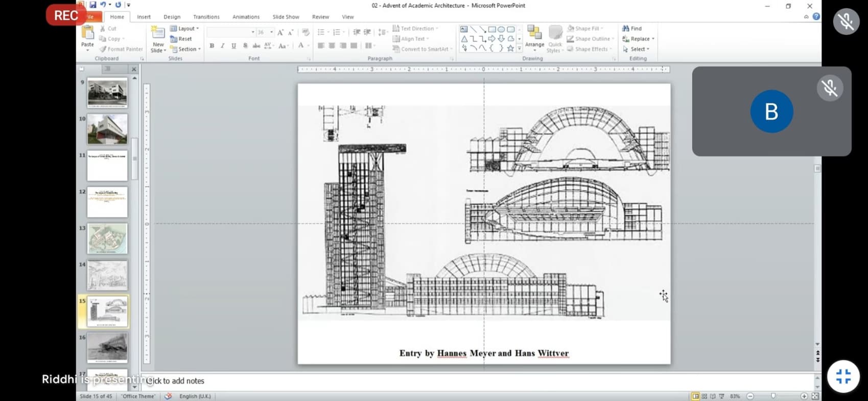This screenshot has width=868, height=401.
Task: Center align paragraph text
Action: point(332,46)
